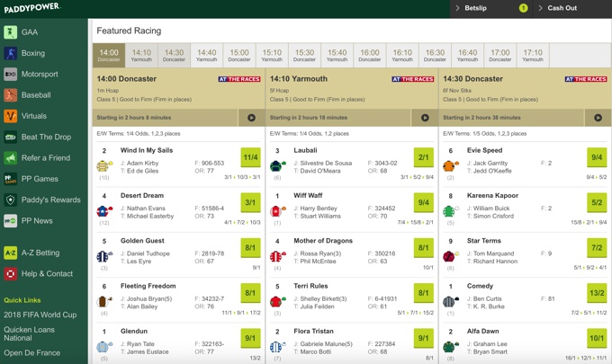Image resolution: width=612 pixels, height=364 pixels.
Task: Pick Flora Tristan at 9/1
Action: point(424,338)
